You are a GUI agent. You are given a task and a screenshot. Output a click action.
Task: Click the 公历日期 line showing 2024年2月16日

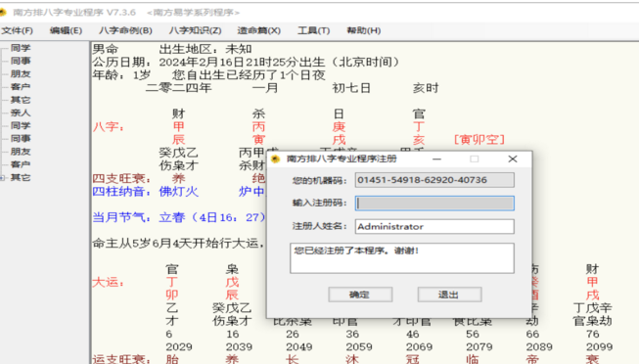pyautogui.click(x=247, y=62)
